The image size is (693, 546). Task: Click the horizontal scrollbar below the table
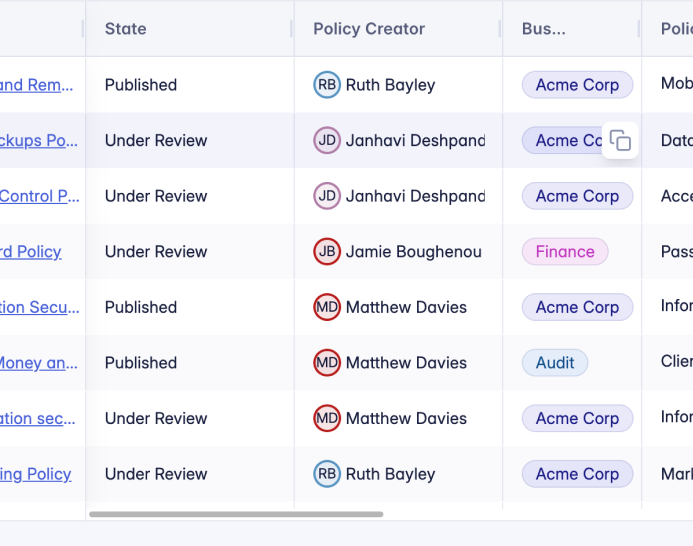click(236, 514)
